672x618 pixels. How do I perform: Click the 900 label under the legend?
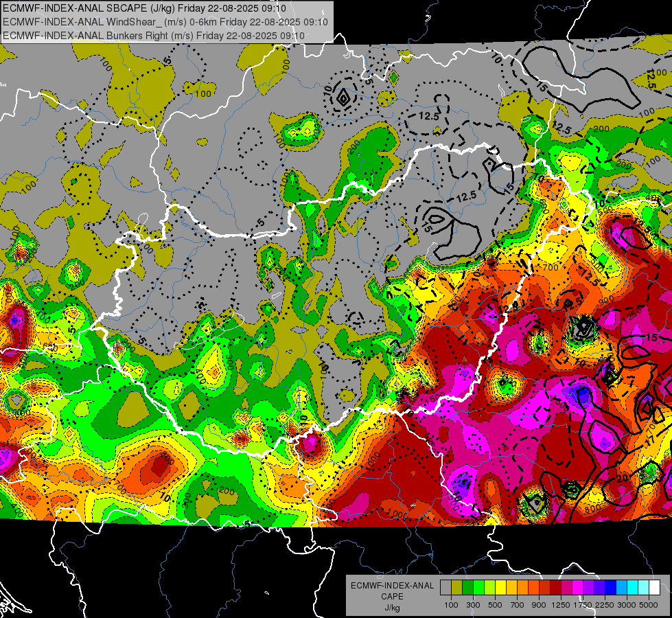click(x=539, y=605)
